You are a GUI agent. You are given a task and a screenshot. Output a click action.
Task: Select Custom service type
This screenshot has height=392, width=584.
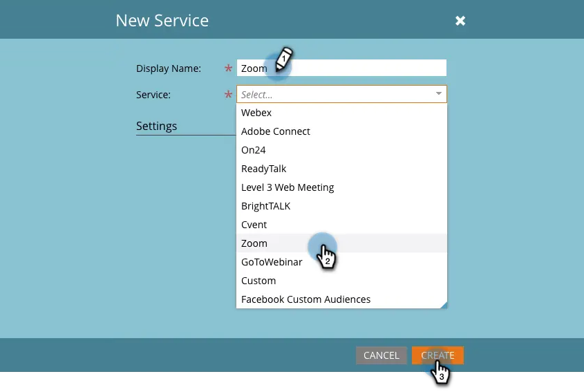[x=341, y=280]
